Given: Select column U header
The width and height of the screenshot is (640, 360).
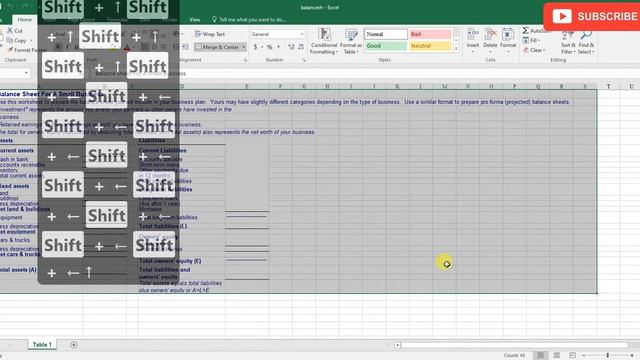Looking at the screenshot, I should (631, 86).
